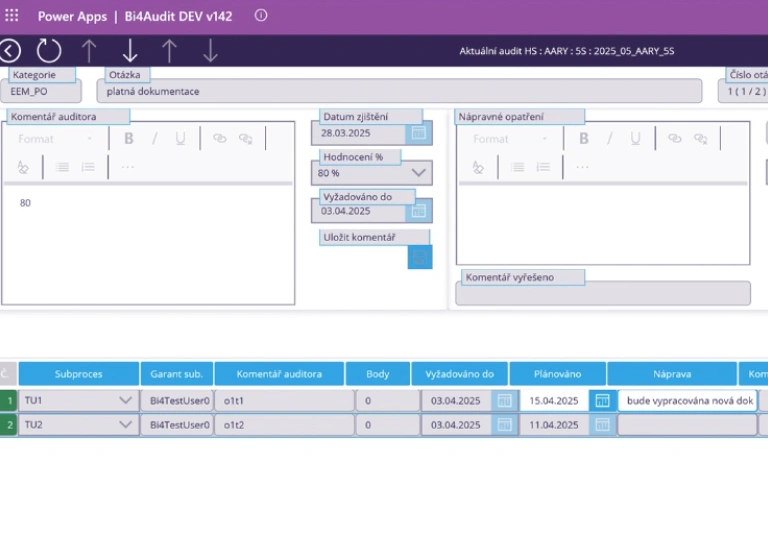
Task: Open Plánováno calendar in TU1 row
Action: tap(602, 400)
